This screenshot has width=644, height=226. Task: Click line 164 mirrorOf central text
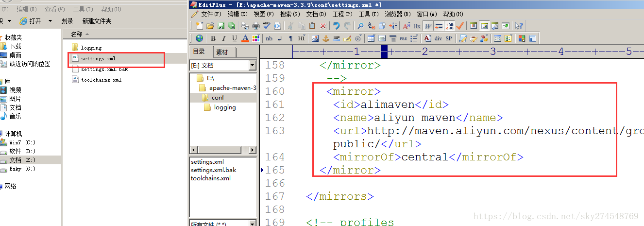coord(428,157)
